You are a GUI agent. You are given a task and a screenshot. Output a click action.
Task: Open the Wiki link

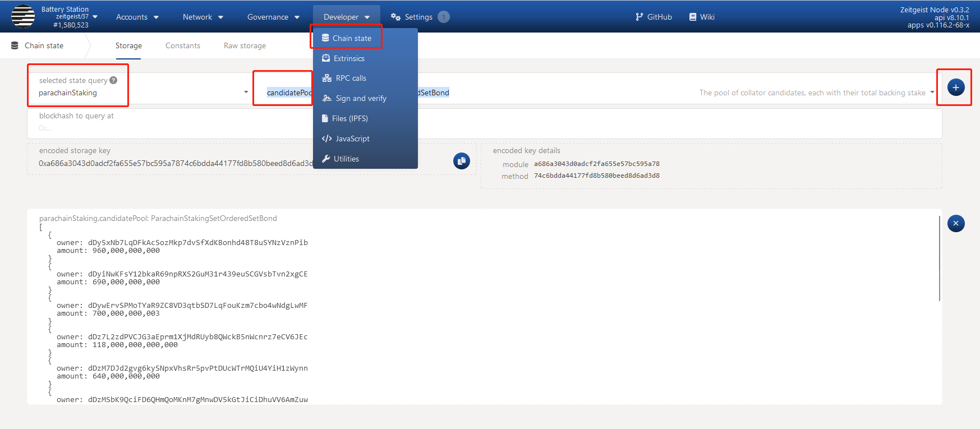[x=702, y=17]
